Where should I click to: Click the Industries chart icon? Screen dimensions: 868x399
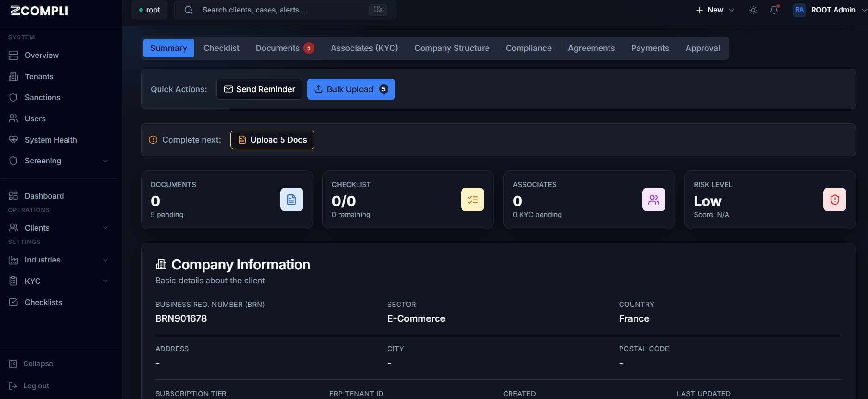(x=13, y=260)
